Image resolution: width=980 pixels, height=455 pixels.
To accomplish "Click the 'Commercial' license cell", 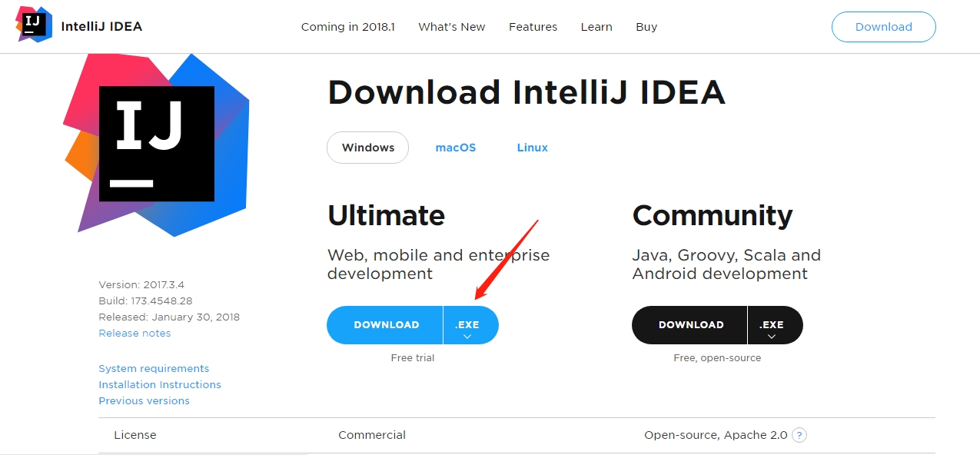I will point(372,435).
